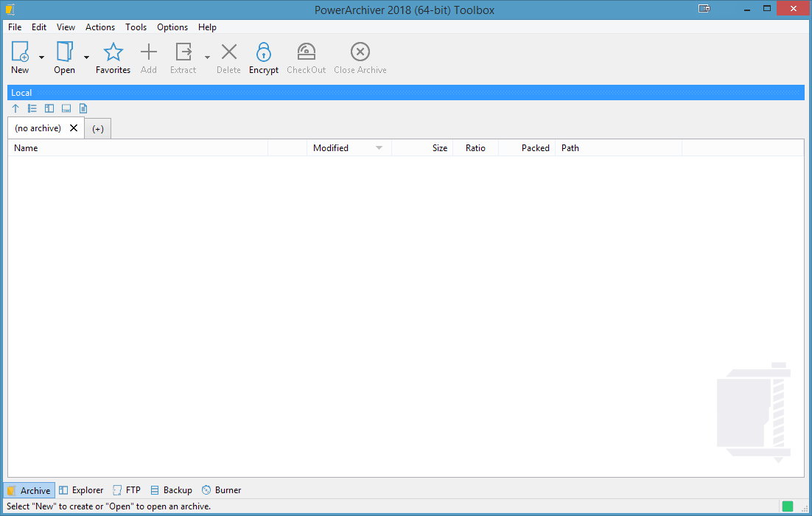
Task: Toggle the folder pane layout icon
Action: (49, 108)
